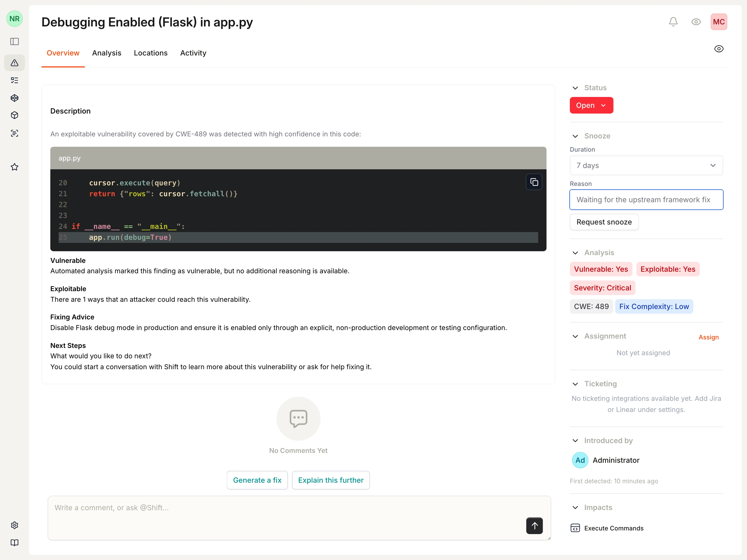This screenshot has height=560, width=747.
Task: Click the app.py code header
Action: point(298,158)
